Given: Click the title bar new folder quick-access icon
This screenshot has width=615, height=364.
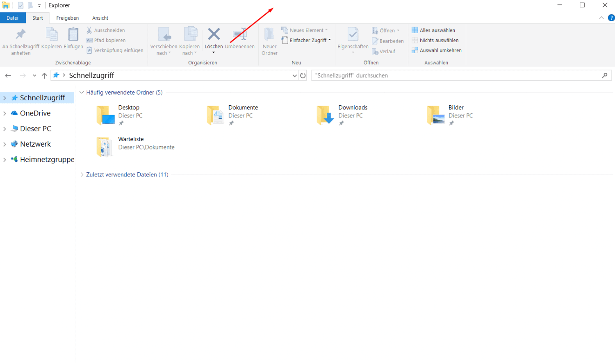Looking at the screenshot, I should pos(30,6).
